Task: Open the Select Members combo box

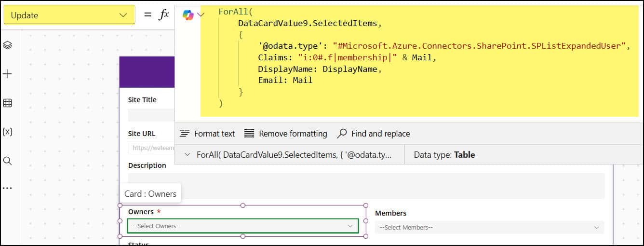Action: point(489,227)
